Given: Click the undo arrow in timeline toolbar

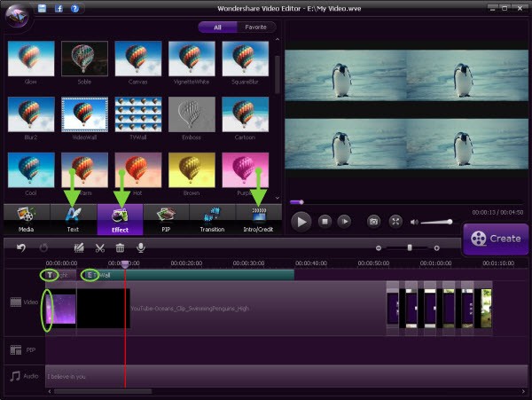Looking at the screenshot, I should [x=21, y=247].
